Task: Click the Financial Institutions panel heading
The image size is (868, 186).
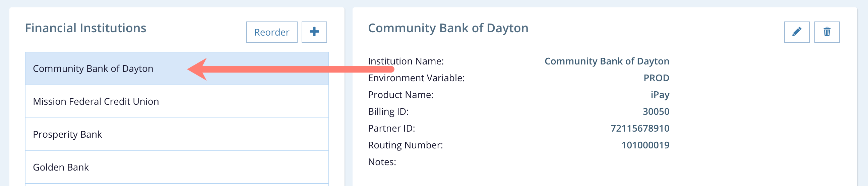Action: (85, 28)
